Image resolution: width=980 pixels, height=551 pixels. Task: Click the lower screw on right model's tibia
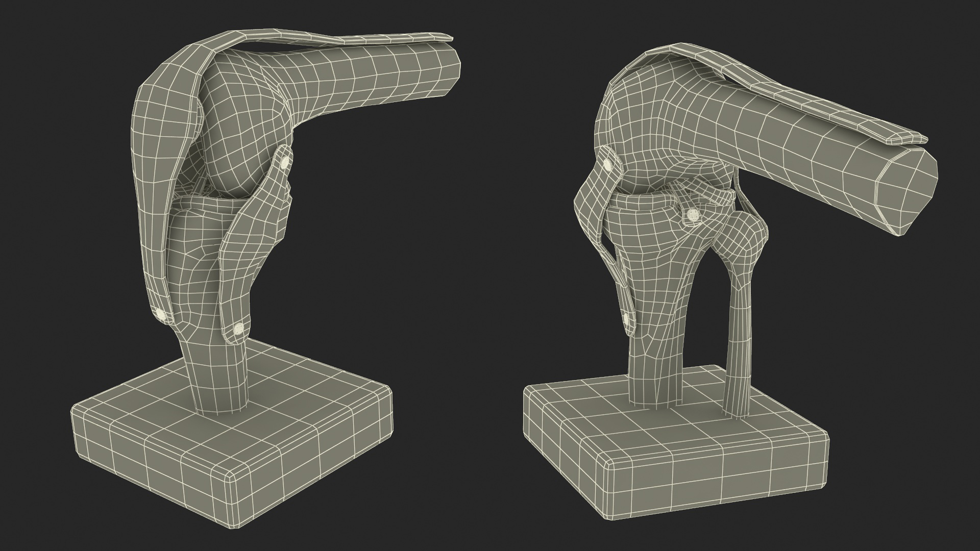tap(626, 320)
